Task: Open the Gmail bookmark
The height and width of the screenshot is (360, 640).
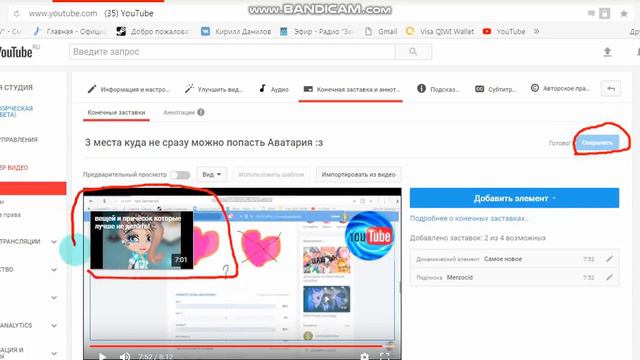Action: (x=381, y=31)
